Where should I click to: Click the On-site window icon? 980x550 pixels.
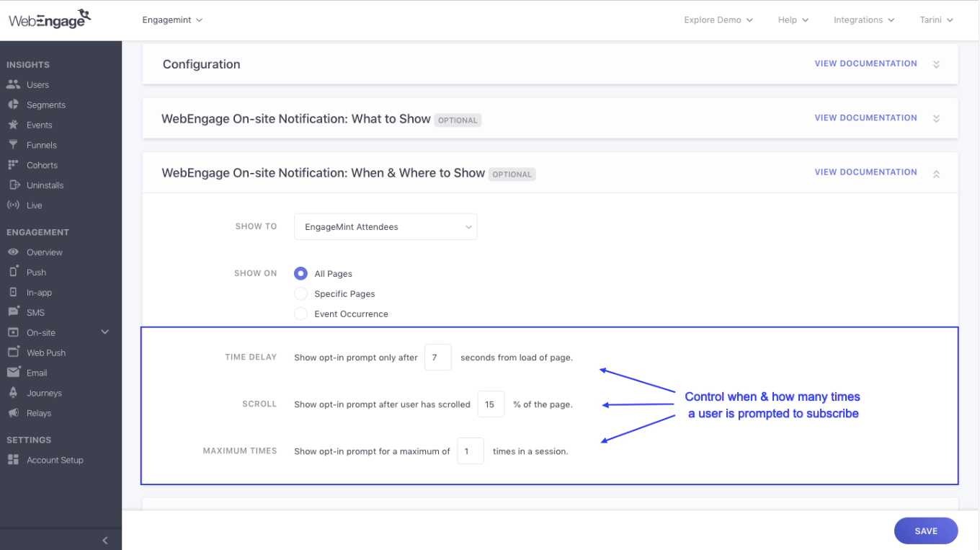(x=13, y=332)
